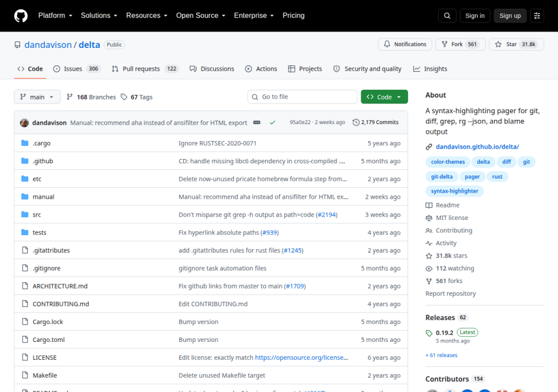
Task: Click the .cargo folder icon
Action: click(x=25, y=143)
